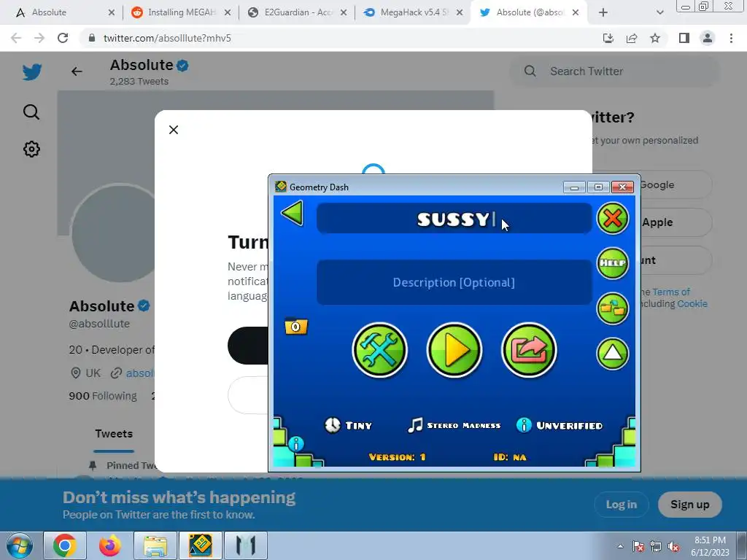Click the Terms of link
The image size is (747, 560).
pos(671,292)
